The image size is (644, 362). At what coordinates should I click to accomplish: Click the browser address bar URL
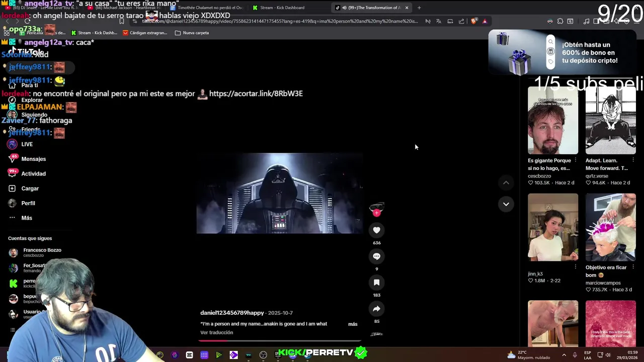tap(280, 21)
